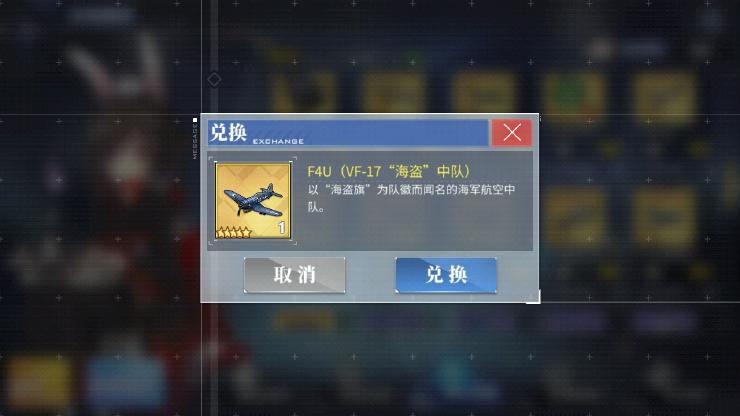Click the blurred blue button at bottom left
Viewport: 740px width, 416px height.
click(x=126, y=382)
